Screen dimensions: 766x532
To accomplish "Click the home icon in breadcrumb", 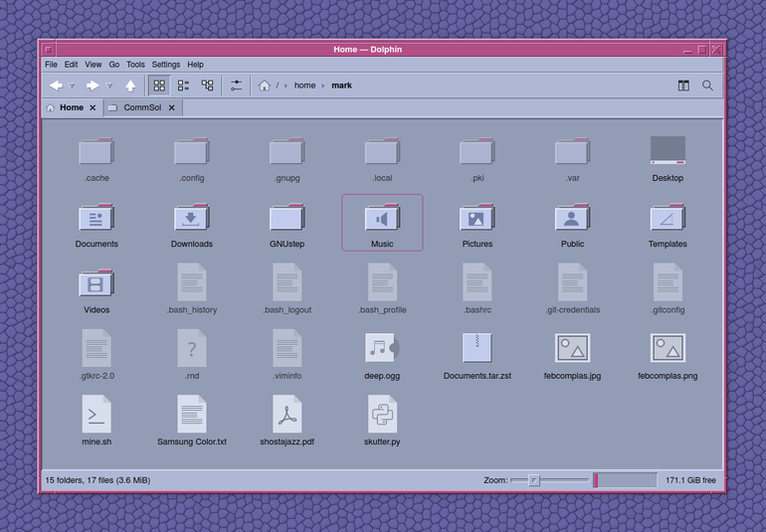I will (x=265, y=86).
